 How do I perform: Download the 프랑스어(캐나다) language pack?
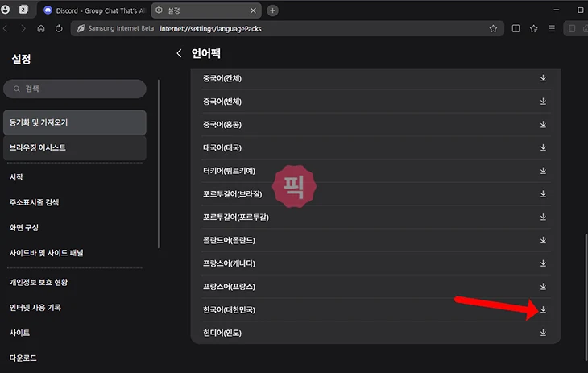(x=543, y=263)
